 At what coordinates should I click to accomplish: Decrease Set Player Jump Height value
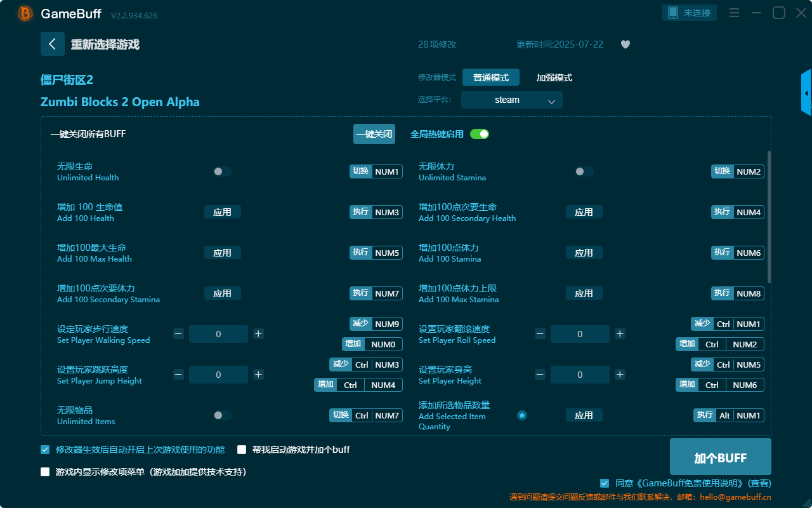click(179, 375)
